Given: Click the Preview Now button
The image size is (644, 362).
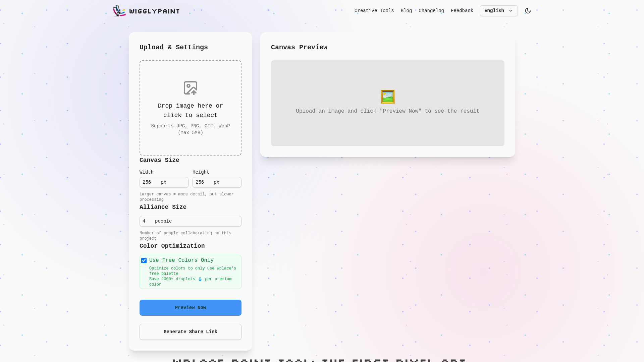Looking at the screenshot, I should [x=190, y=307].
